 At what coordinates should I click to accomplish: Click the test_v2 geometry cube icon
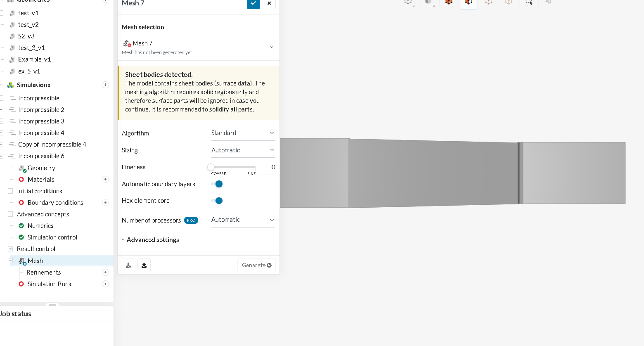pyautogui.click(x=12, y=25)
